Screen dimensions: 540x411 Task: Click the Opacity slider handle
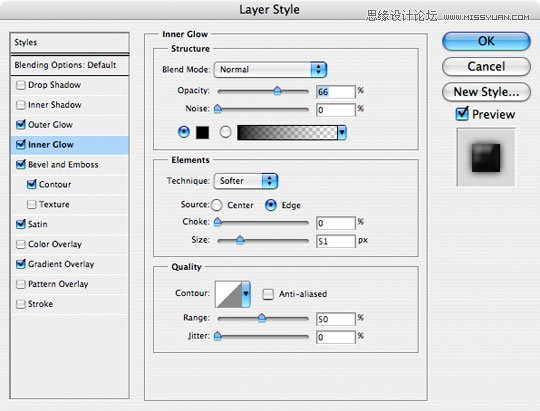(277, 91)
